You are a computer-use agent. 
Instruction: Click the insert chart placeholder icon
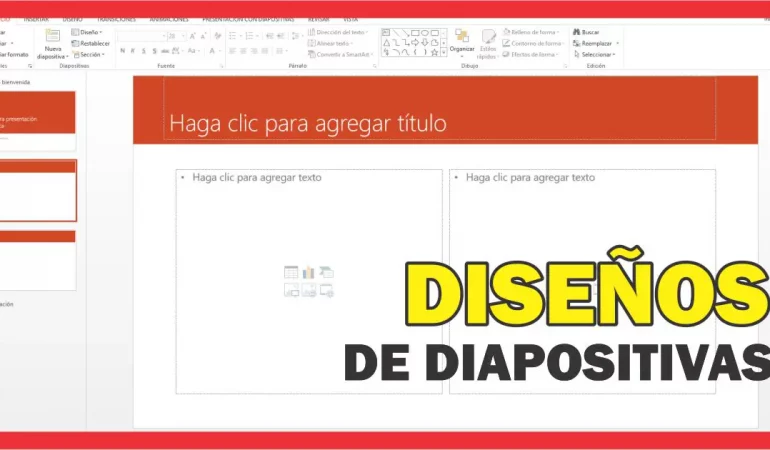coord(308,272)
